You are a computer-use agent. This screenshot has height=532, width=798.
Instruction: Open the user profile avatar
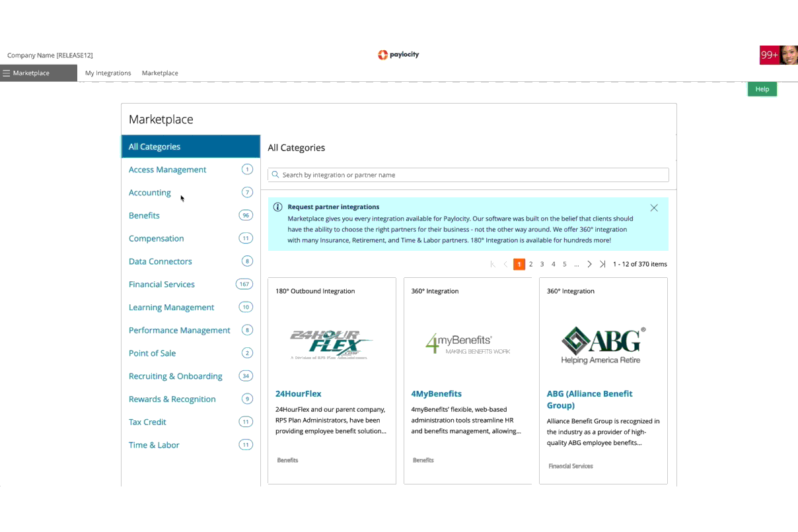click(789, 55)
